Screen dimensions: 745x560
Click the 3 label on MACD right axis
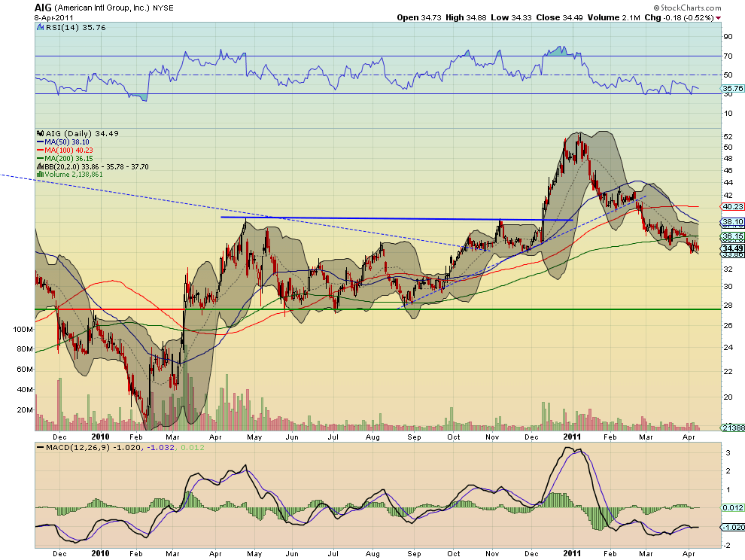[728, 453]
